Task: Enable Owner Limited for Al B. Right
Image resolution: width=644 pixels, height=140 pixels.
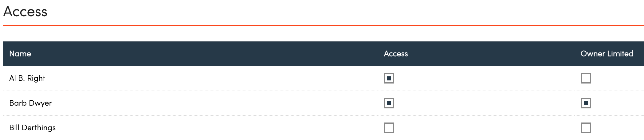Action: [586, 78]
